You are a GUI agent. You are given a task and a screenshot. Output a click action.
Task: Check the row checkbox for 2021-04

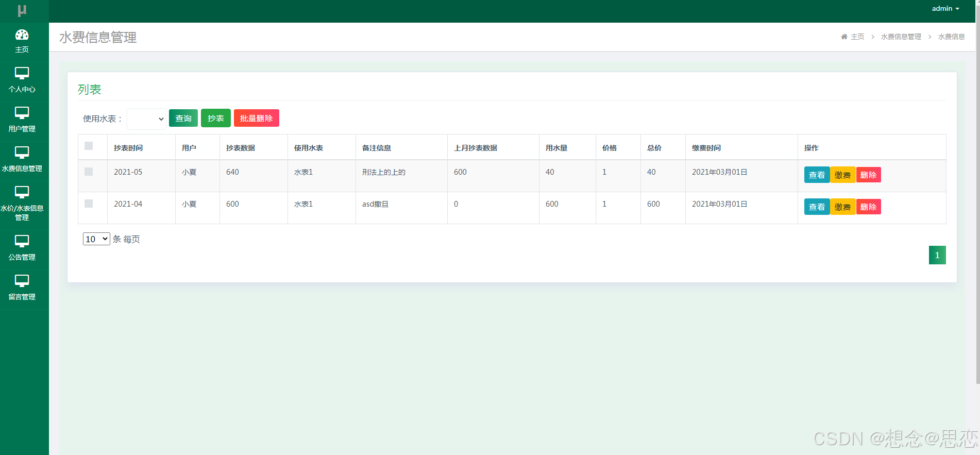pyautogui.click(x=89, y=204)
